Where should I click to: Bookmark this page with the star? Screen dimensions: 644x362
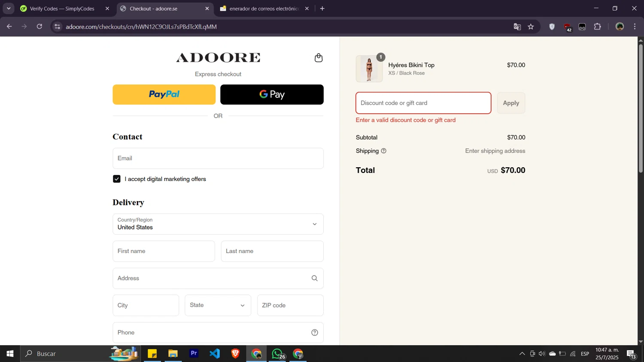point(531,27)
